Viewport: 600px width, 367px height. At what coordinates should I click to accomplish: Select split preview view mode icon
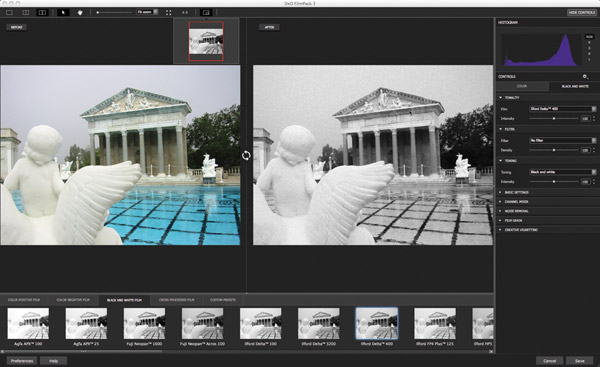pyautogui.click(x=26, y=13)
